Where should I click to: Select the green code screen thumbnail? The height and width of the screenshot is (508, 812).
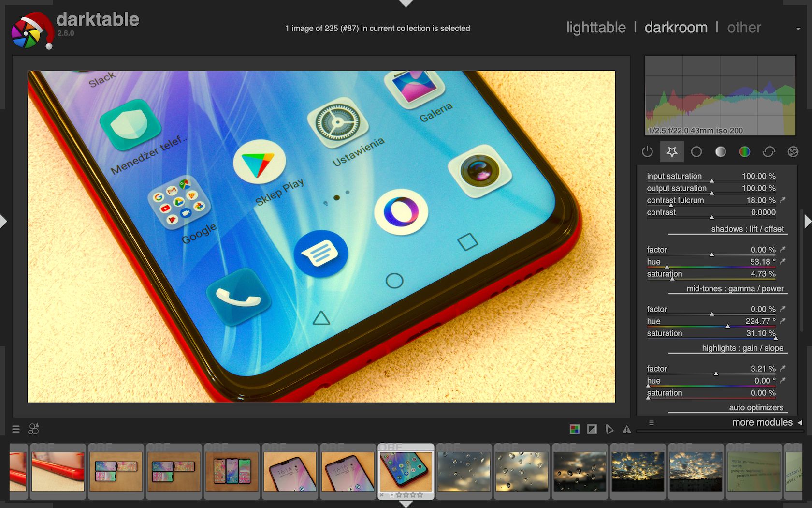[754, 472]
